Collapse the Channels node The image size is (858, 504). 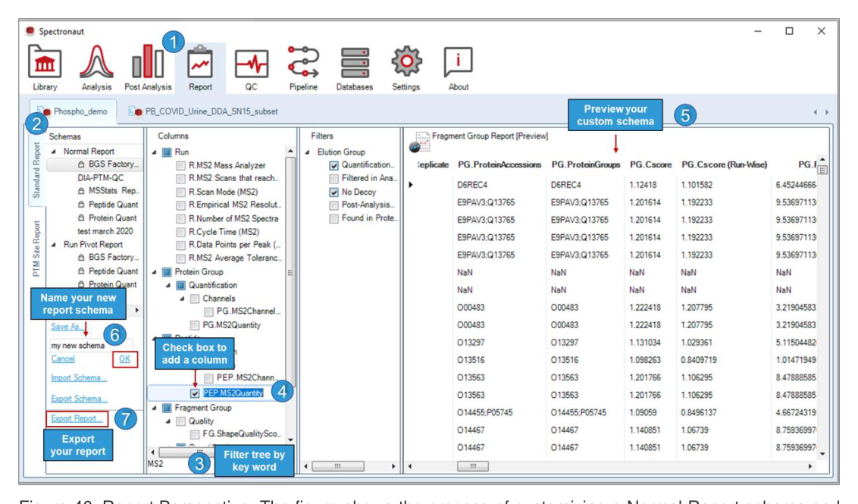pyautogui.click(x=182, y=299)
